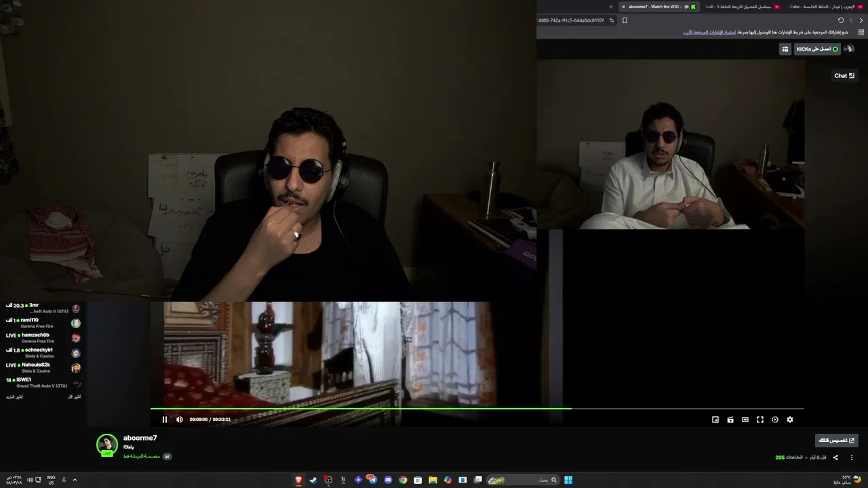This screenshot has width=868, height=488.
Task: Click rami110 channel avatar
Action: pyautogui.click(x=76, y=323)
